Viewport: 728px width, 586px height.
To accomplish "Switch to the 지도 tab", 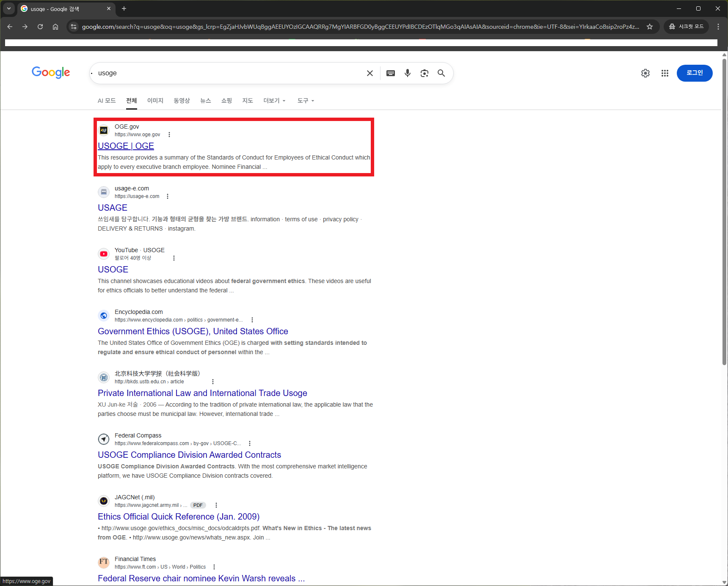I will click(x=248, y=101).
